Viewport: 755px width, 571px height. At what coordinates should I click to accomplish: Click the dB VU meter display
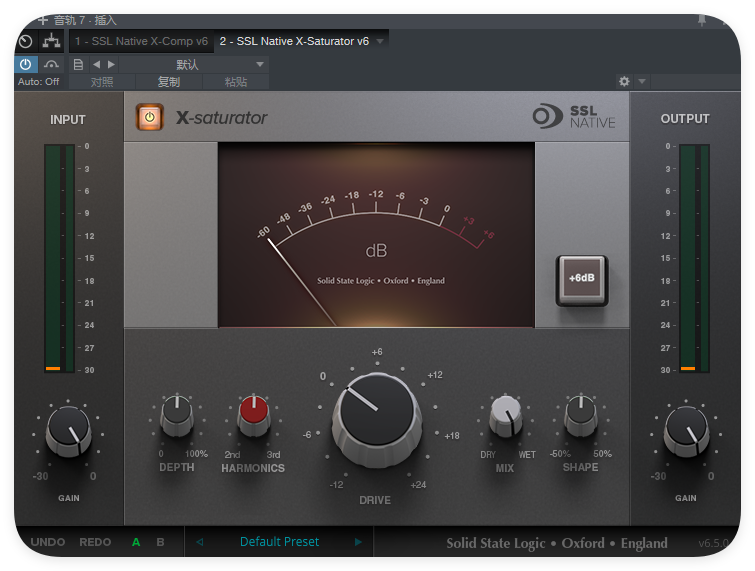coord(376,234)
